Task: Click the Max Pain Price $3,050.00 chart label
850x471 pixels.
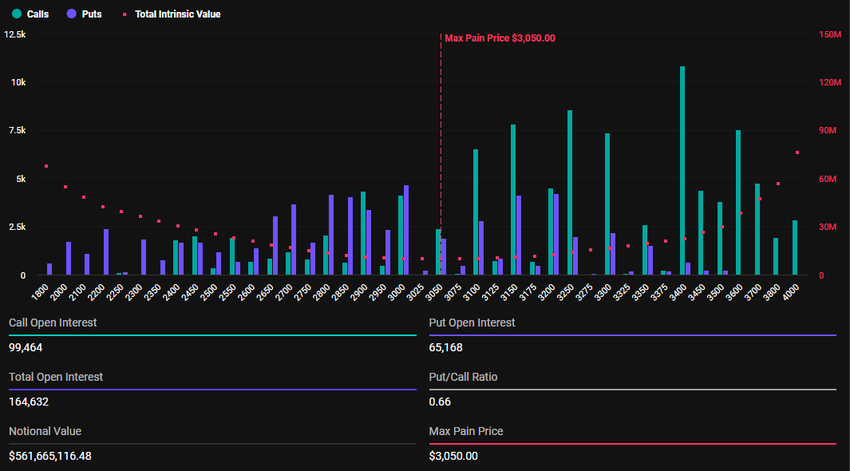Action: (499, 38)
